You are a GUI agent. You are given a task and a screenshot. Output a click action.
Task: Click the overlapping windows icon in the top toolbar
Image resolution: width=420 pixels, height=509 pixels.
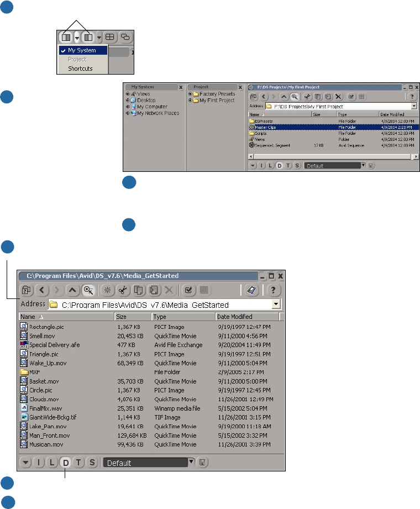pos(125,37)
